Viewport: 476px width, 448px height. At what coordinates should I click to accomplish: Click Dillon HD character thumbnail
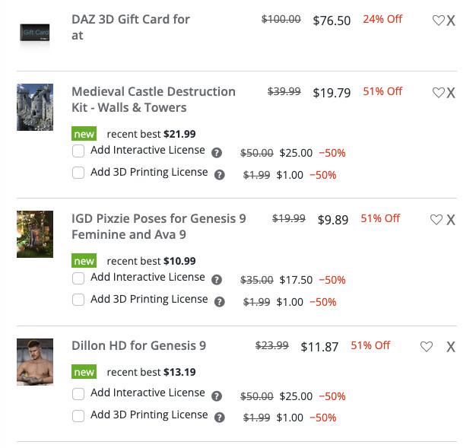pyautogui.click(x=35, y=361)
